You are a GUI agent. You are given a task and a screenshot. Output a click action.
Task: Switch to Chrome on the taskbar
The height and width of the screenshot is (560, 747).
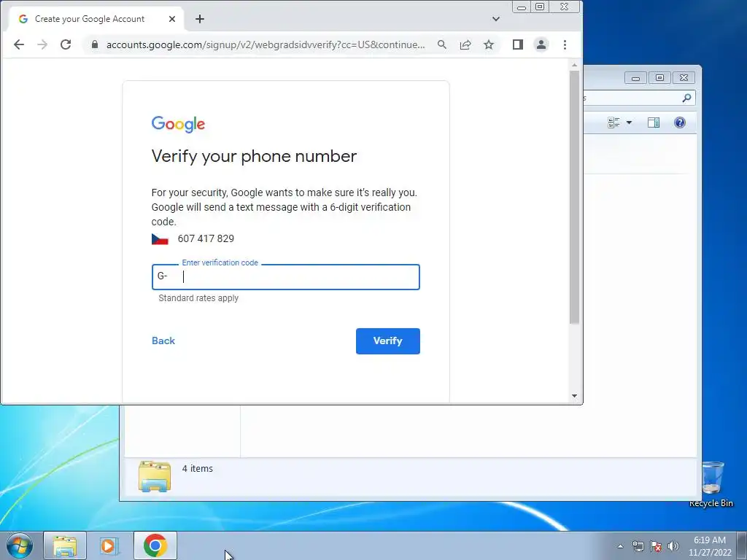(x=155, y=545)
